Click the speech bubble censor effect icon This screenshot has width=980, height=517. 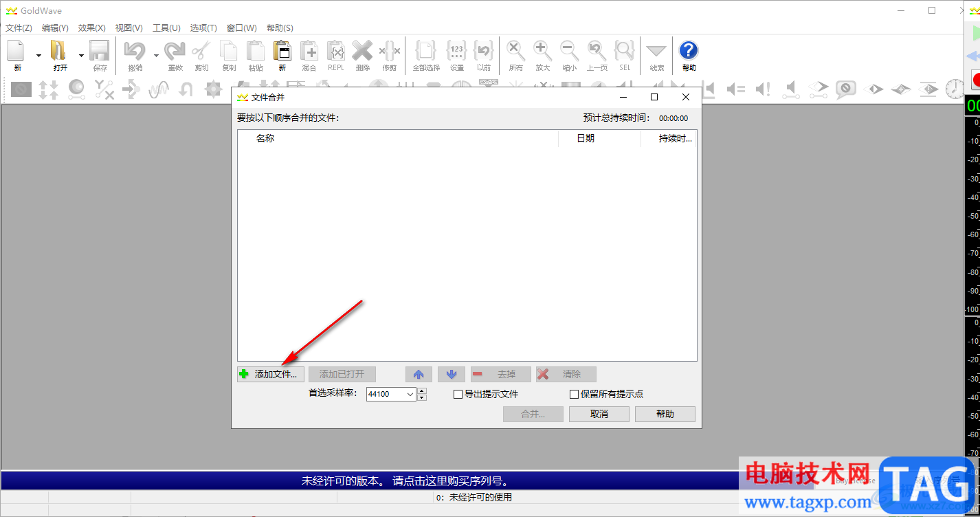tap(845, 89)
